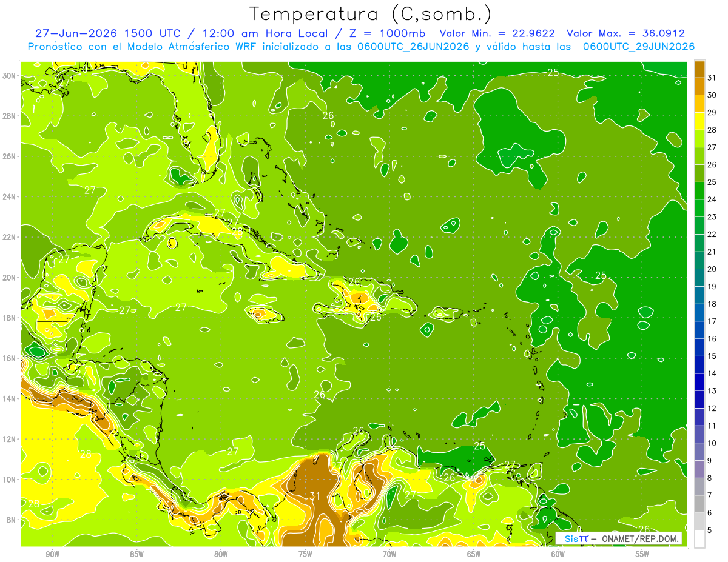Pick the legend swatch between 29 and 30
The image size is (728, 562).
(x=699, y=104)
